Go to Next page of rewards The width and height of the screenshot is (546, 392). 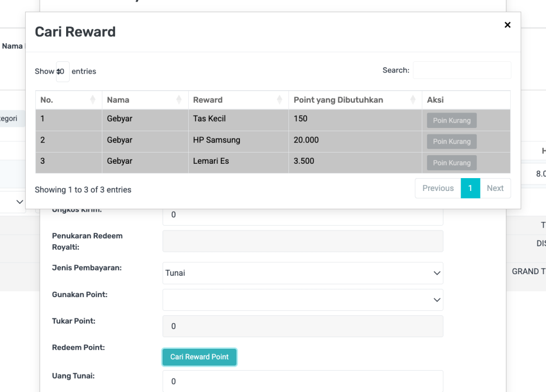tap(495, 188)
